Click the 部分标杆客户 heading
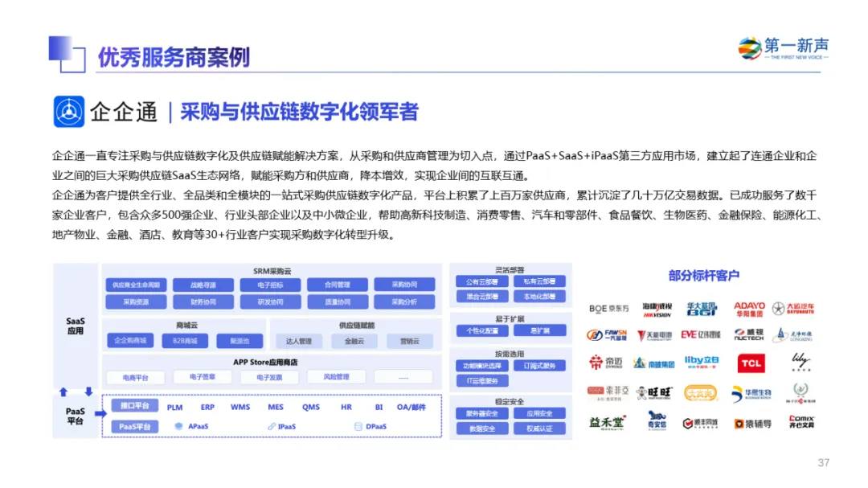The height and width of the screenshot is (488, 868). pyautogui.click(x=703, y=275)
